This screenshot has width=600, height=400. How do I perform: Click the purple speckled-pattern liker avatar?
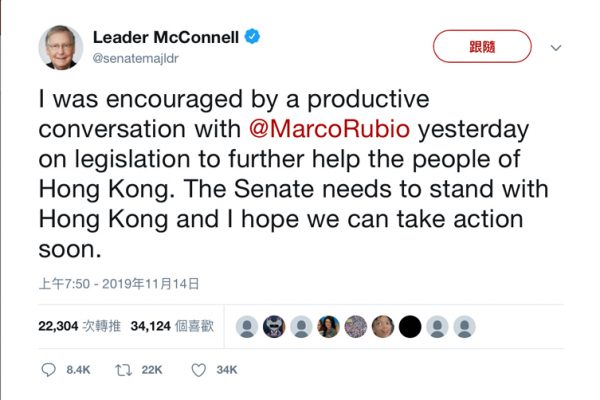[355, 326]
